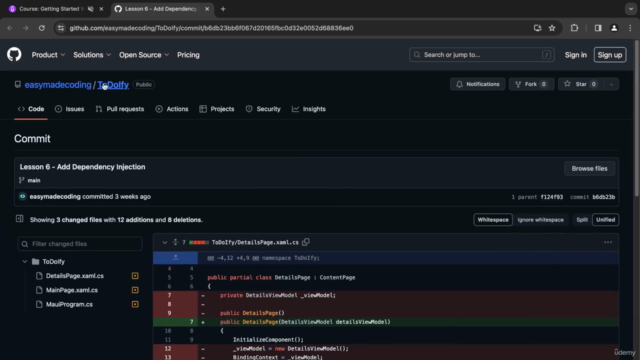
Task: Open the browser three-dot menu
Action: [630, 28]
